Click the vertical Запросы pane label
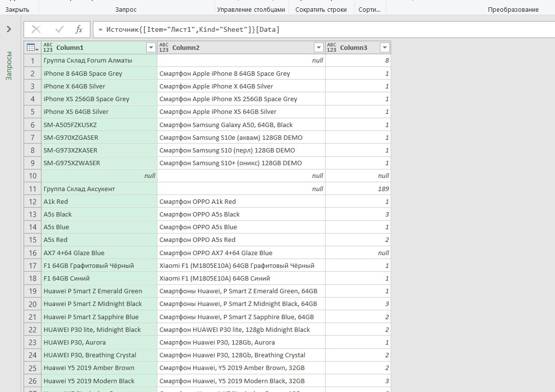The image size is (555, 392). (9, 66)
